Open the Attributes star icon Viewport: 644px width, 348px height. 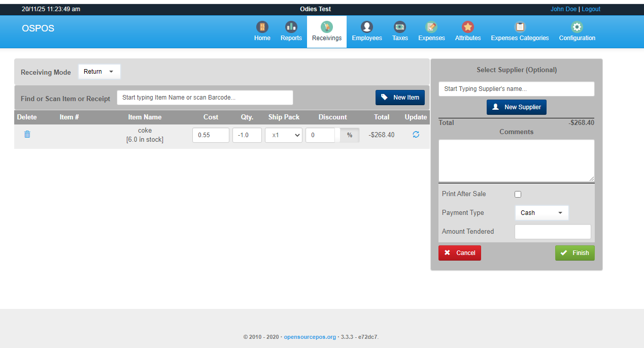(x=468, y=27)
